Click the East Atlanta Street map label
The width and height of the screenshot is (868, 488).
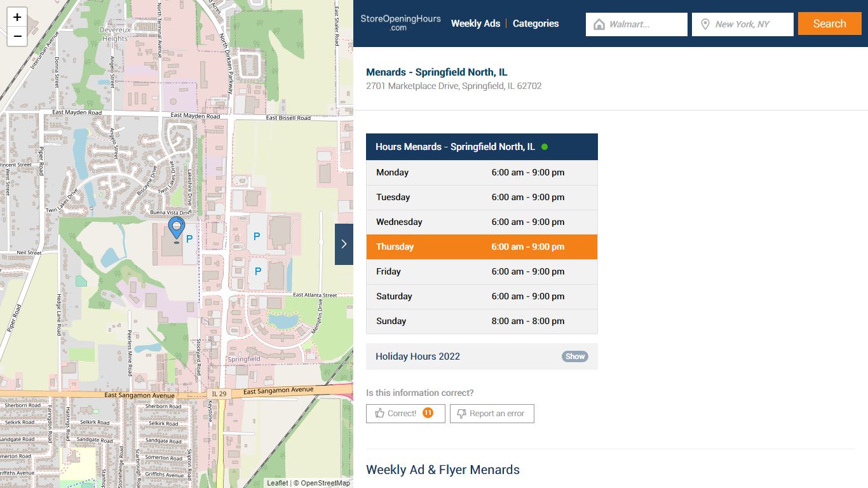point(315,295)
